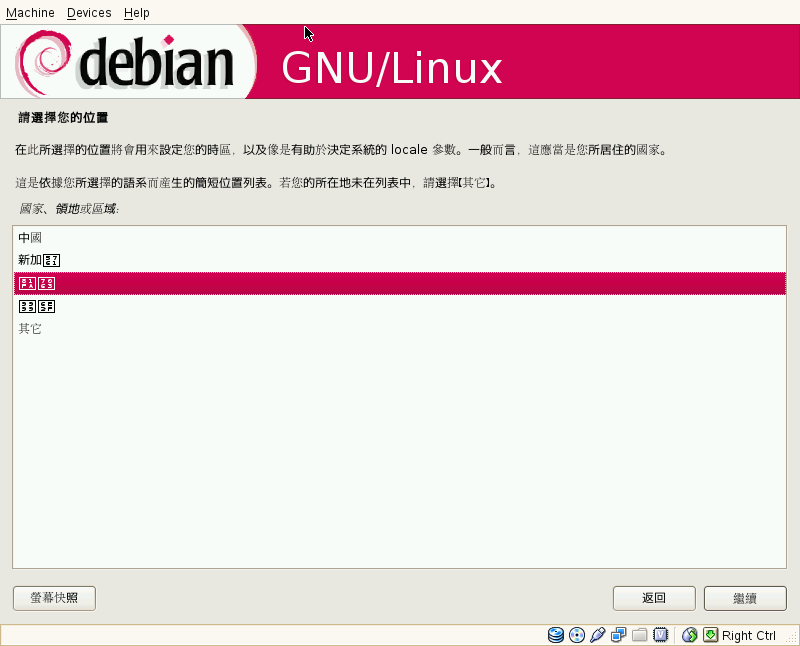Select 其它 (other) in the list
The width and height of the screenshot is (800, 646).
coord(399,329)
